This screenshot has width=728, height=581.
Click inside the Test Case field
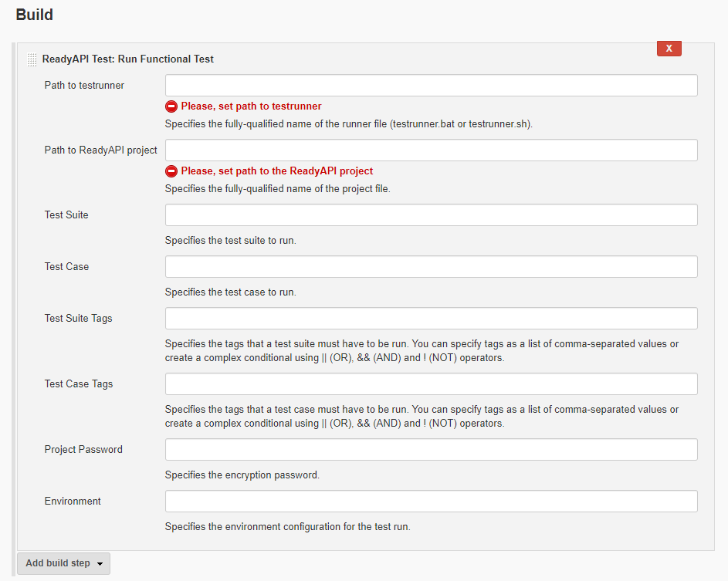click(x=430, y=266)
